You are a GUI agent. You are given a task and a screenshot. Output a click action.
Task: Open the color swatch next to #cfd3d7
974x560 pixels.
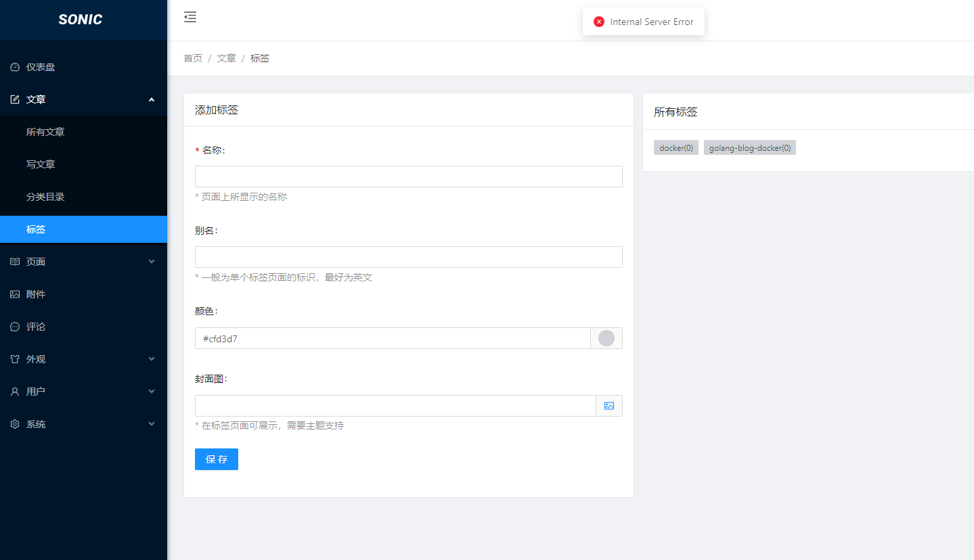tap(606, 337)
